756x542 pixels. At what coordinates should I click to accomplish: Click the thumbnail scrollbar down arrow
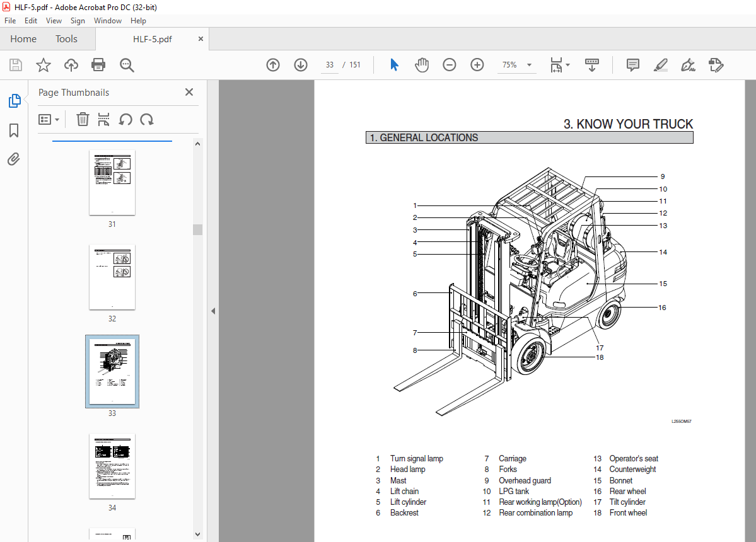pos(198,534)
